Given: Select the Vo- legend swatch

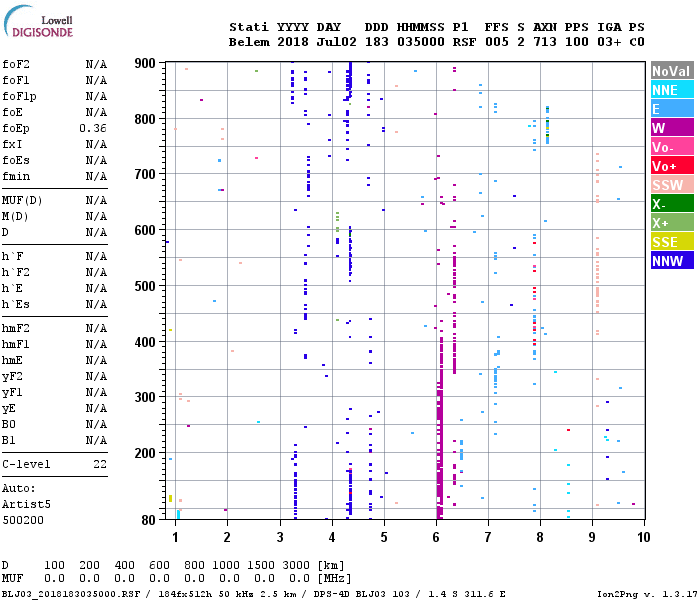Looking at the screenshot, I should coord(672,147).
